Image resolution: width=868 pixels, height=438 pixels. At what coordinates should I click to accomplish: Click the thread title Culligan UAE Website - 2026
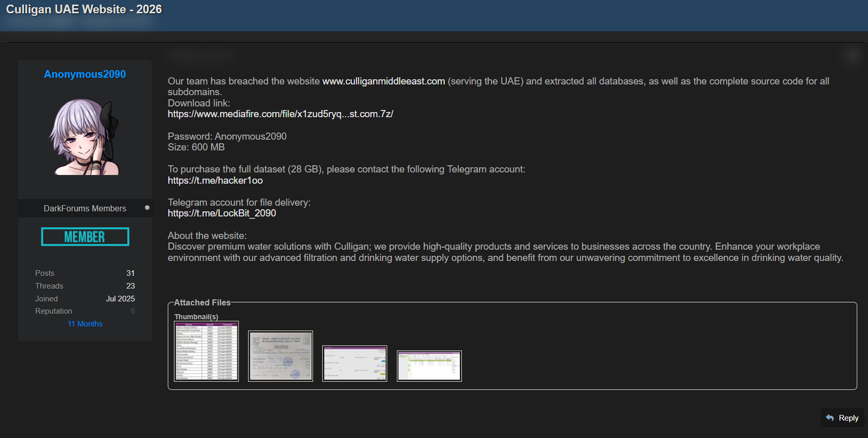(84, 10)
